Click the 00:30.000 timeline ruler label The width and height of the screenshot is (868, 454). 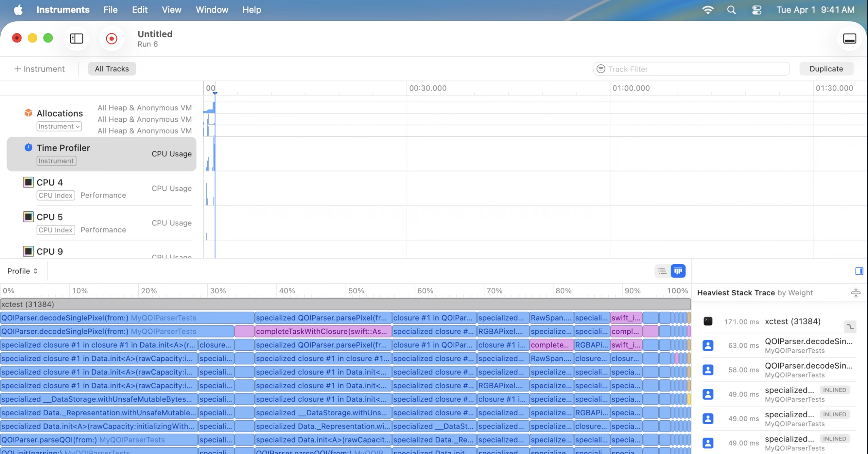coord(428,88)
